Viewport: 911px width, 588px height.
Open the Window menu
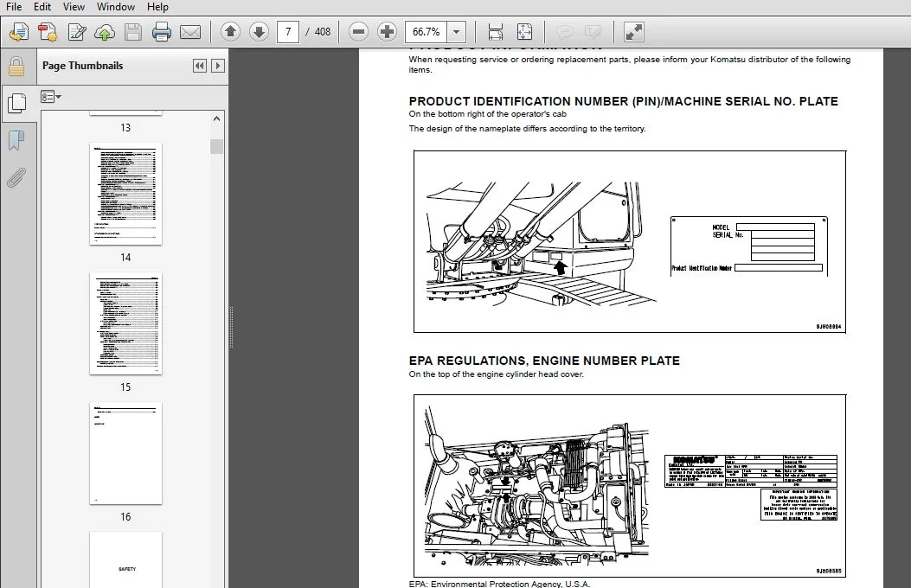pos(116,7)
